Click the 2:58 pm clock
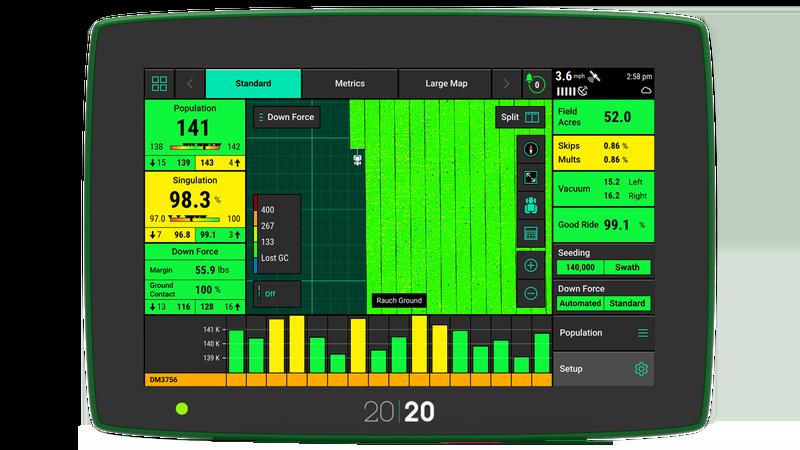The height and width of the screenshot is (450, 800). (x=639, y=77)
